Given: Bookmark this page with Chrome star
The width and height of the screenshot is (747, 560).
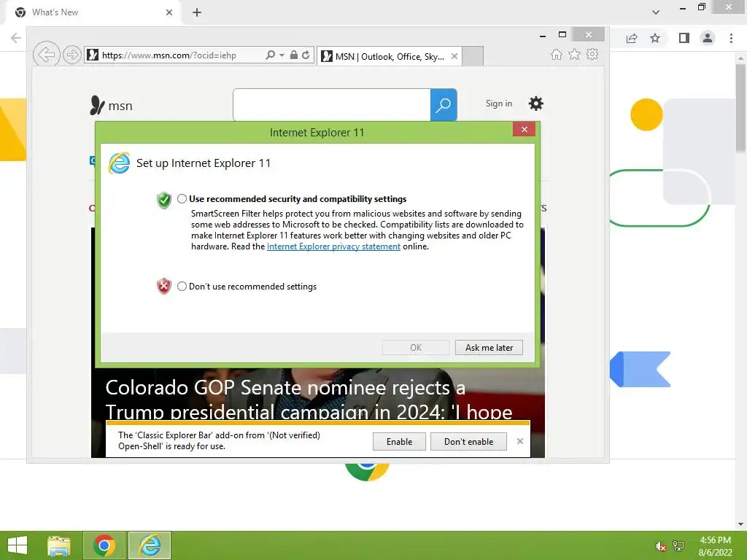Looking at the screenshot, I should [655, 38].
